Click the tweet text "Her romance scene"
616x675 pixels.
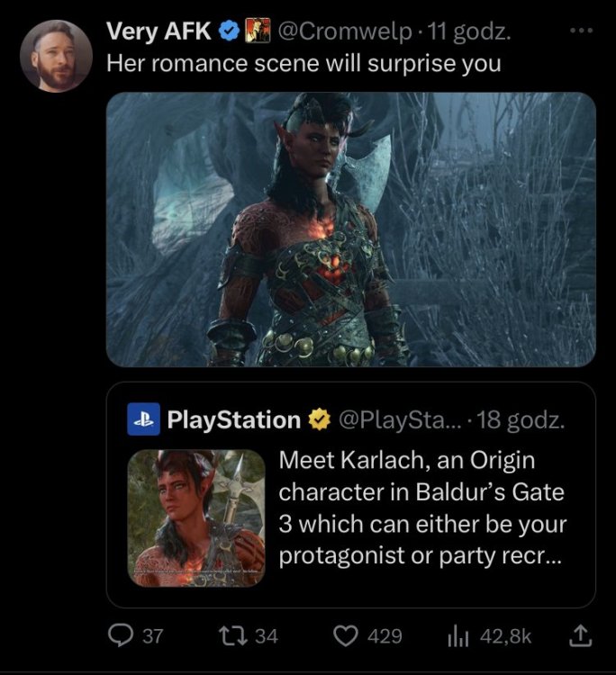pos(227,65)
